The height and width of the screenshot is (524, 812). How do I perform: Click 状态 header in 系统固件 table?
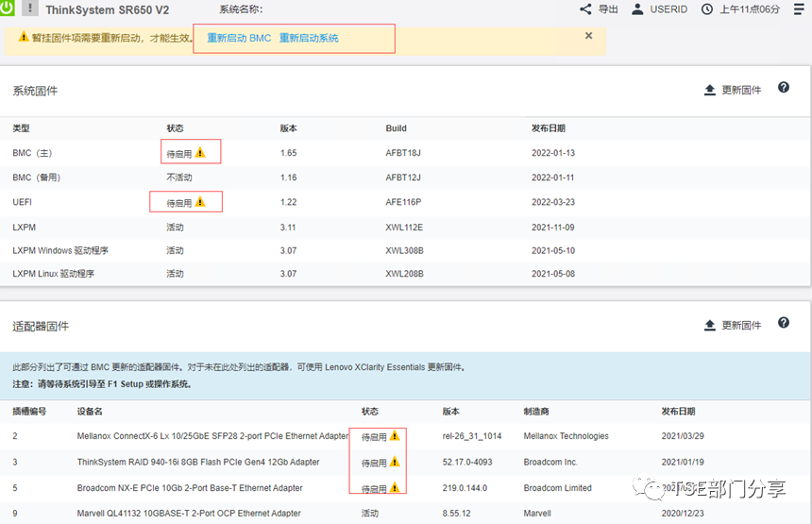coord(175,128)
